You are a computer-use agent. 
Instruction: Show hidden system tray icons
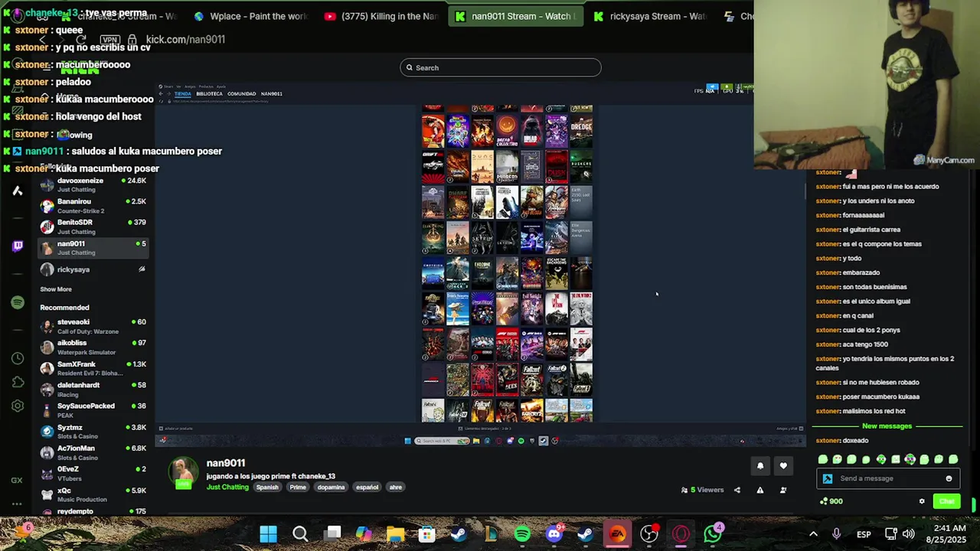click(x=813, y=534)
